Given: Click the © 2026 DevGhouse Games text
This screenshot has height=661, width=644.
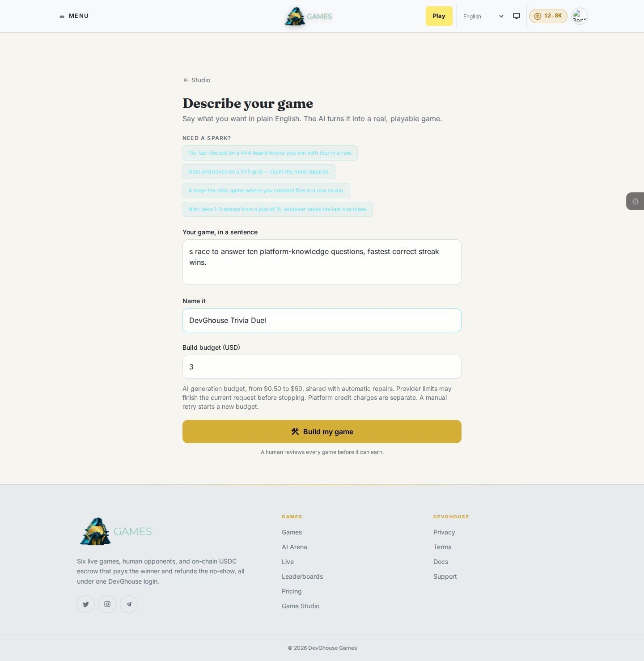Looking at the screenshot, I should [322, 648].
